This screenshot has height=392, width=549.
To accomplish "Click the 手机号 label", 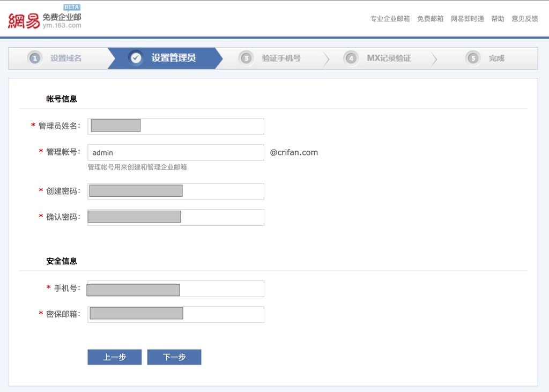I will [67, 288].
